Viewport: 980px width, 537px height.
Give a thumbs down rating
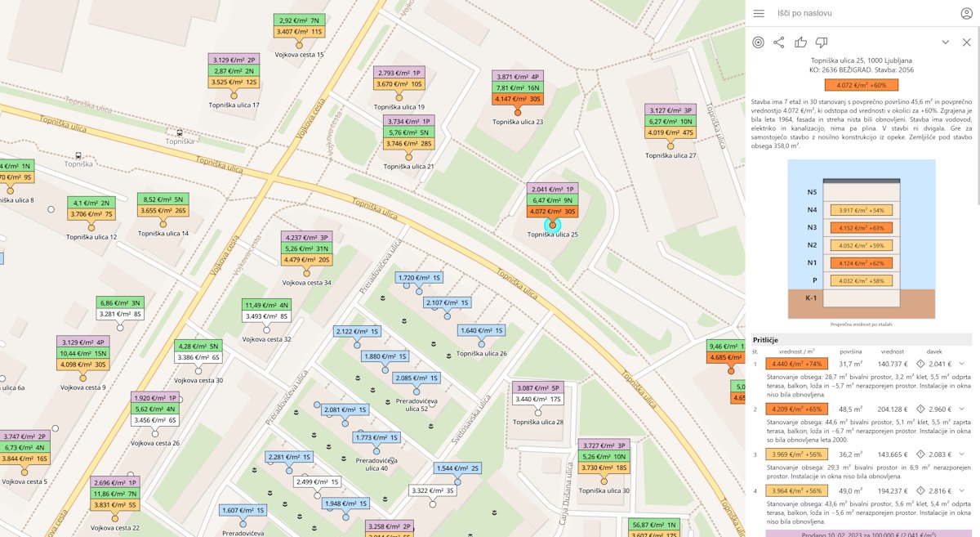pyautogui.click(x=822, y=43)
